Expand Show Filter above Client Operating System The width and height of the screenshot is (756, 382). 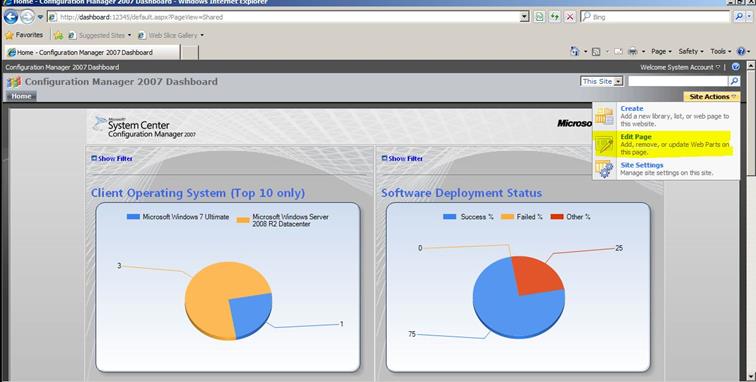[x=112, y=158]
